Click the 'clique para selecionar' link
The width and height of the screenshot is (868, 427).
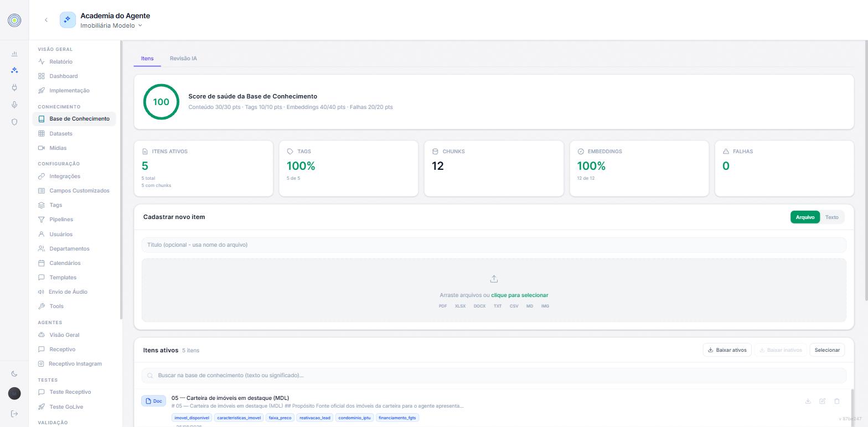click(x=519, y=295)
